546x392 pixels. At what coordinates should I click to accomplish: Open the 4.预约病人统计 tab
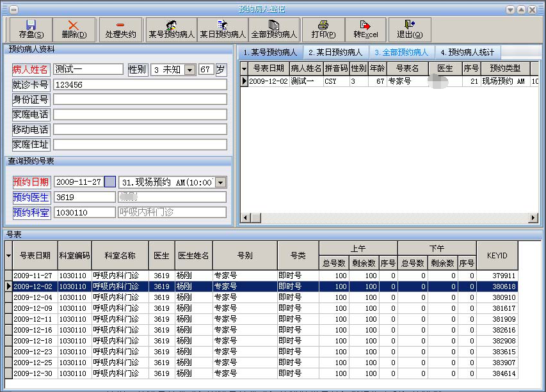click(x=467, y=52)
